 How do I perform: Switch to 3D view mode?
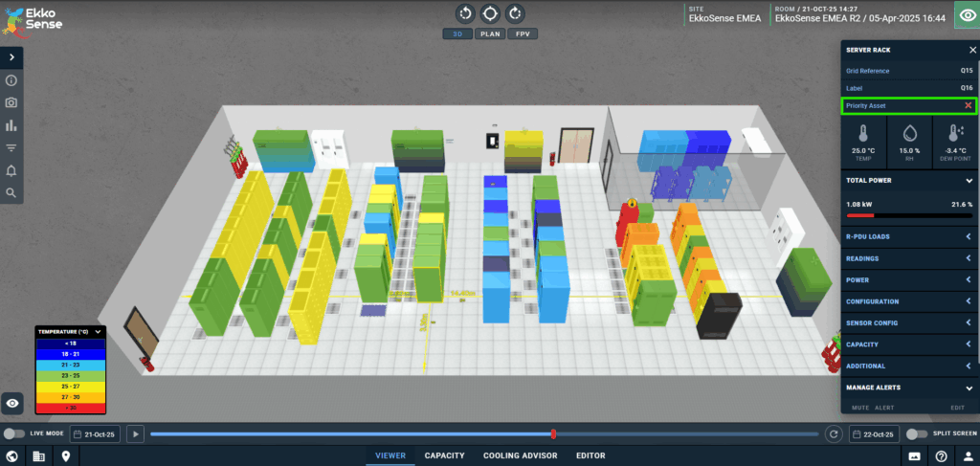point(457,34)
